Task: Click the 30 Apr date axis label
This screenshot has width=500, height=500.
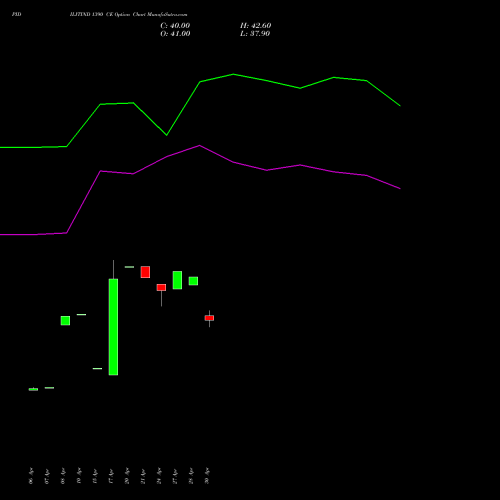Action: [207, 476]
